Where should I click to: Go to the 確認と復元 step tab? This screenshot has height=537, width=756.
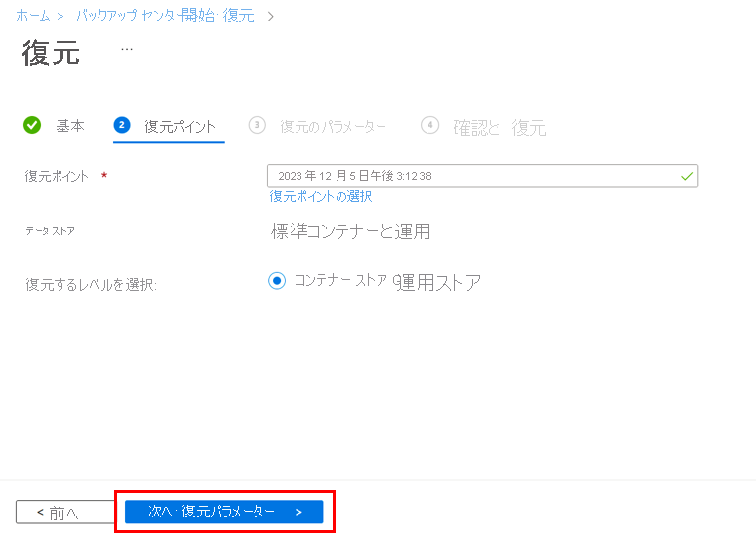pos(499,127)
